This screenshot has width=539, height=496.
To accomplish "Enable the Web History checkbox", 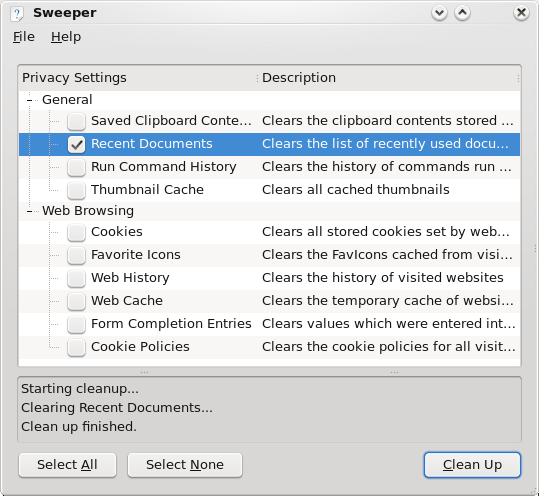I will [76, 278].
